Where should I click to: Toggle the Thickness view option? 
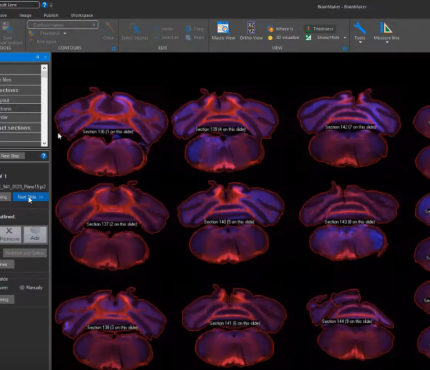[x=319, y=29]
